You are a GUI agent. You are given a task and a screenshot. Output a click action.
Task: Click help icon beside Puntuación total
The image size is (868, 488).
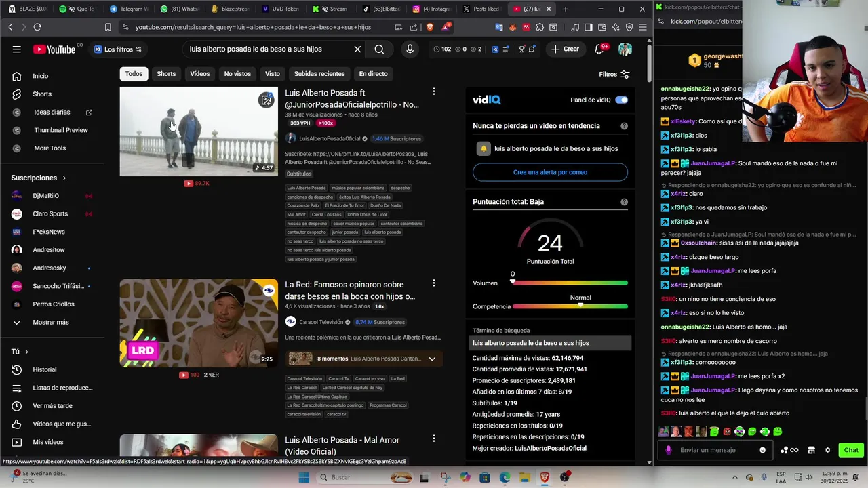click(x=624, y=202)
